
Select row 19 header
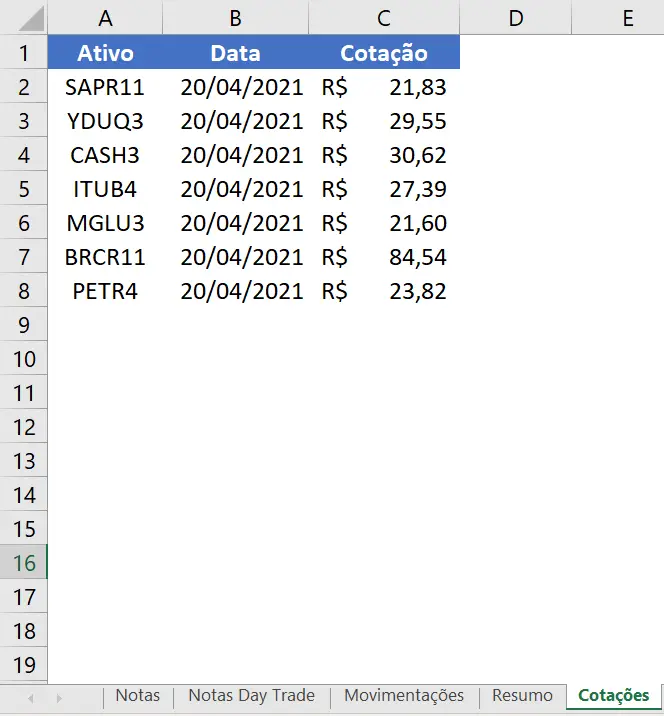(x=24, y=665)
